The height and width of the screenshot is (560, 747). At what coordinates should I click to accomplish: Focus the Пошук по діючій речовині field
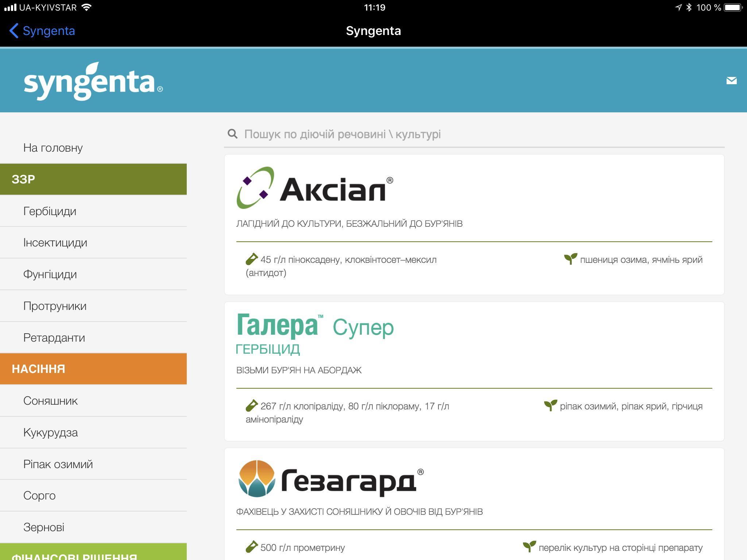pyautogui.click(x=474, y=134)
